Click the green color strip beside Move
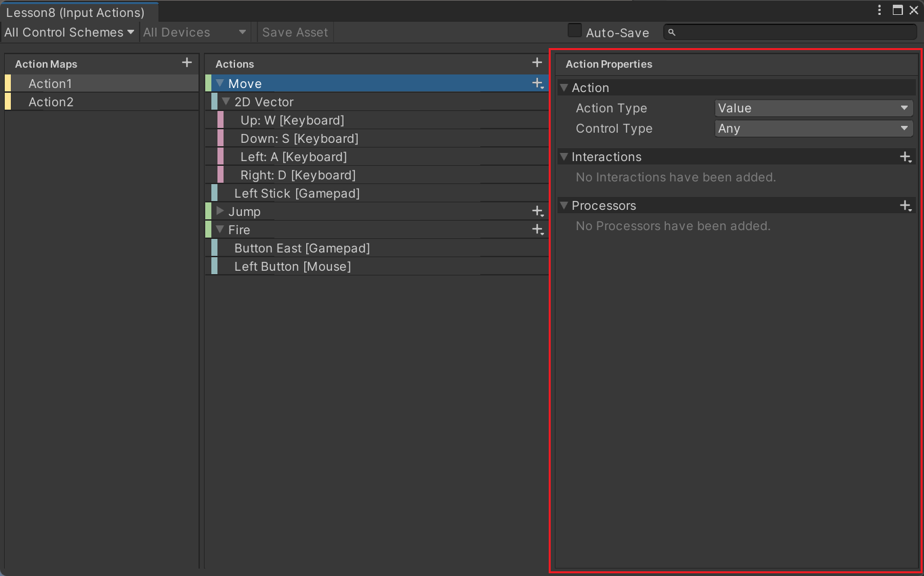Screen dimensions: 924x576 [x=208, y=83]
